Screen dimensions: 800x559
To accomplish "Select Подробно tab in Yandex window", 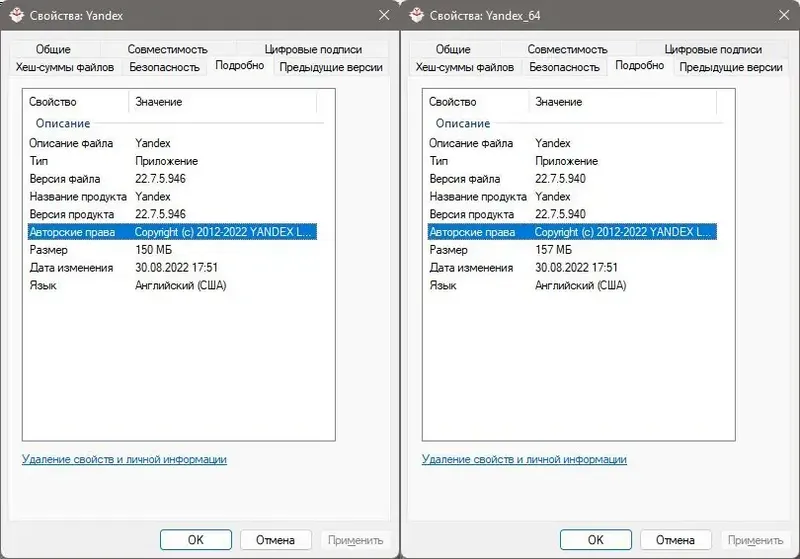I will point(240,65).
